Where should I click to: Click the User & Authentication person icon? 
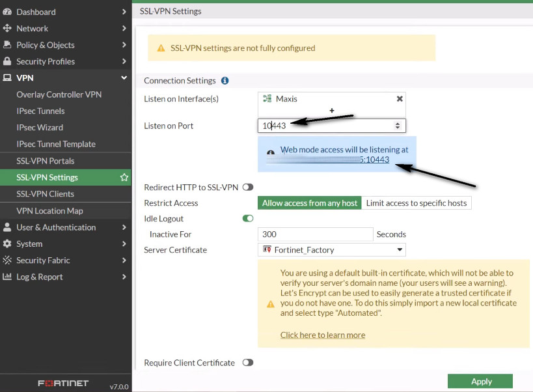(7, 227)
